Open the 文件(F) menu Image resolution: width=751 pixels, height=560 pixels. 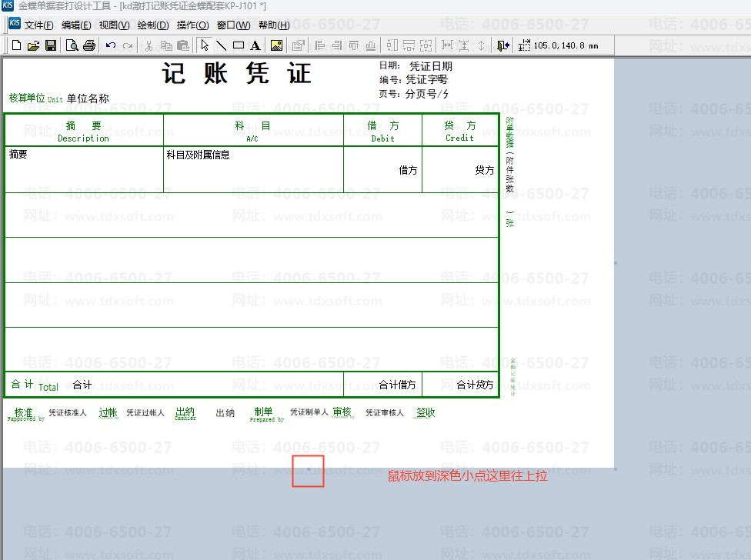pyautogui.click(x=38, y=25)
